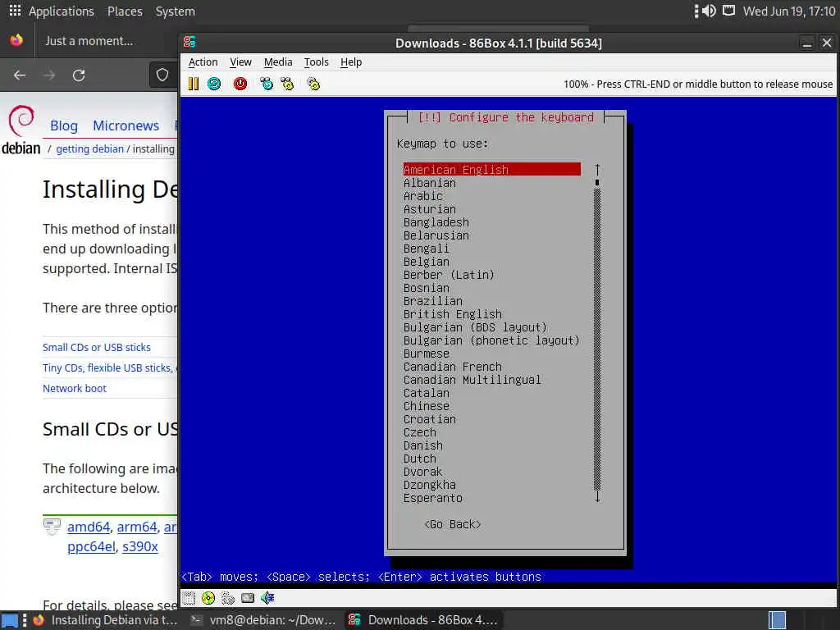Select Dvorak keymap
The image size is (840, 630).
click(422, 472)
